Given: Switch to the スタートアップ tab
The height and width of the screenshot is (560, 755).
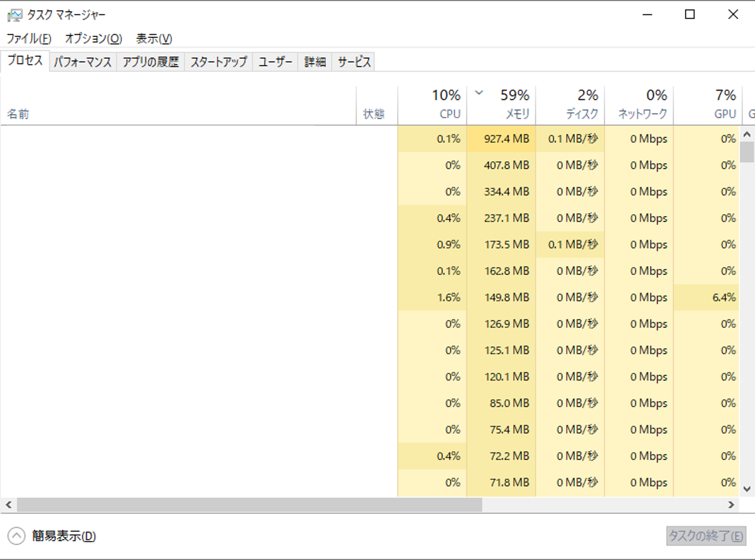Looking at the screenshot, I should tap(219, 62).
